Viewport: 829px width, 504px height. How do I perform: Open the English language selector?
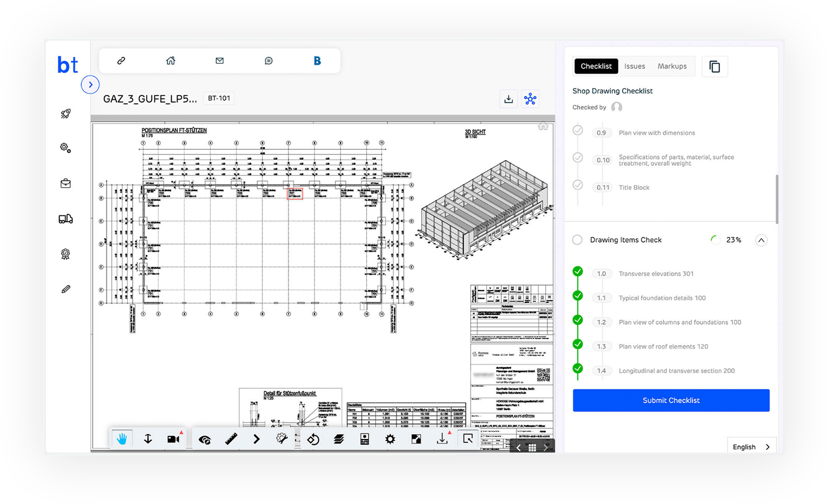tap(751, 447)
